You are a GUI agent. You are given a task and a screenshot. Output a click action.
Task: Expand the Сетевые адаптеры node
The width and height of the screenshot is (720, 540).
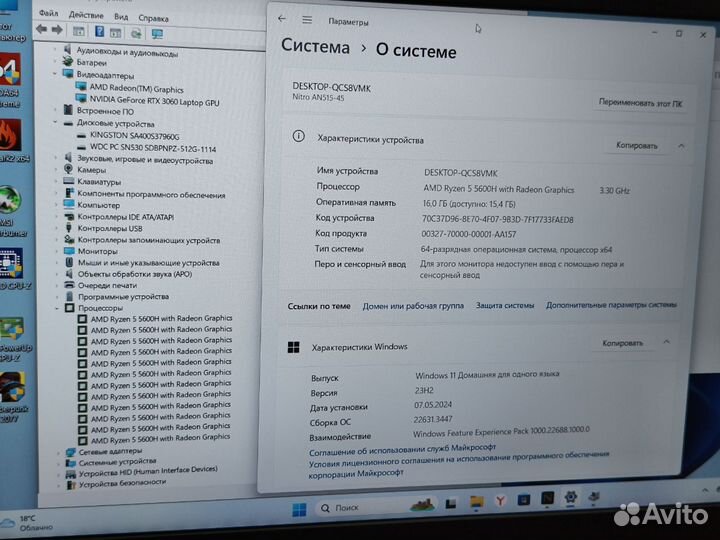[58, 452]
